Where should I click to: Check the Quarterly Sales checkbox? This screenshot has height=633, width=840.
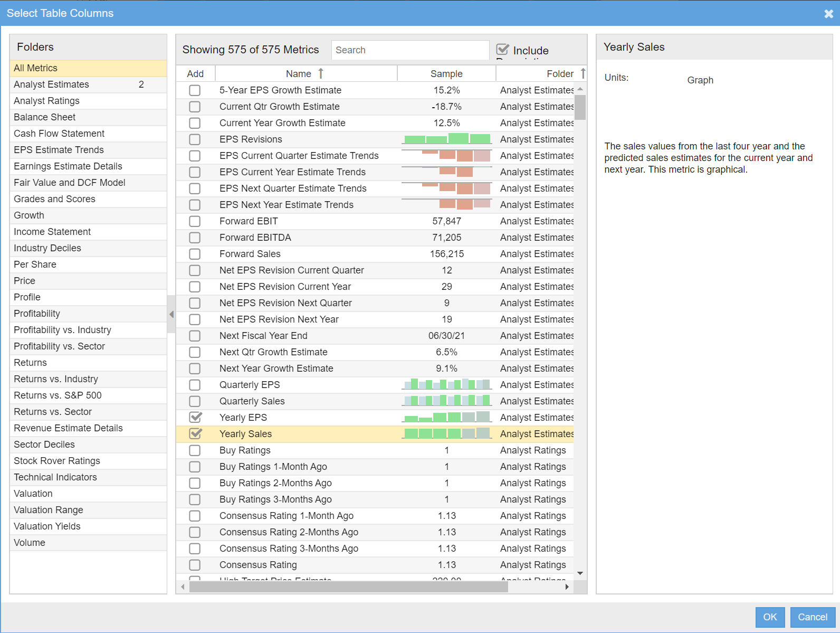click(x=195, y=401)
